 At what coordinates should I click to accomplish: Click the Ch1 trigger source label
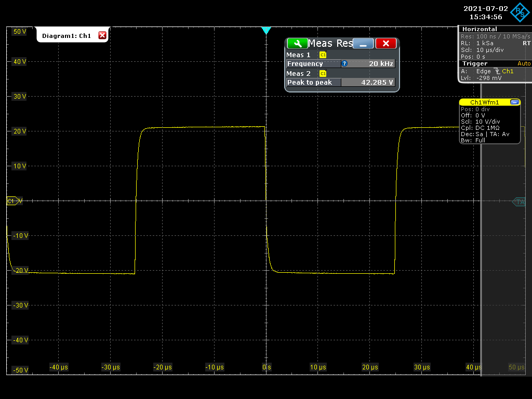(x=508, y=71)
